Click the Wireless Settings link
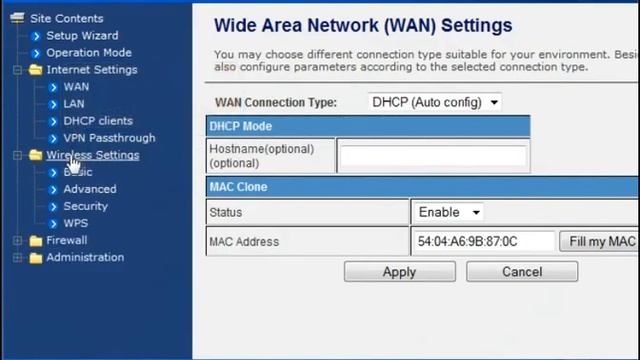 coord(93,155)
